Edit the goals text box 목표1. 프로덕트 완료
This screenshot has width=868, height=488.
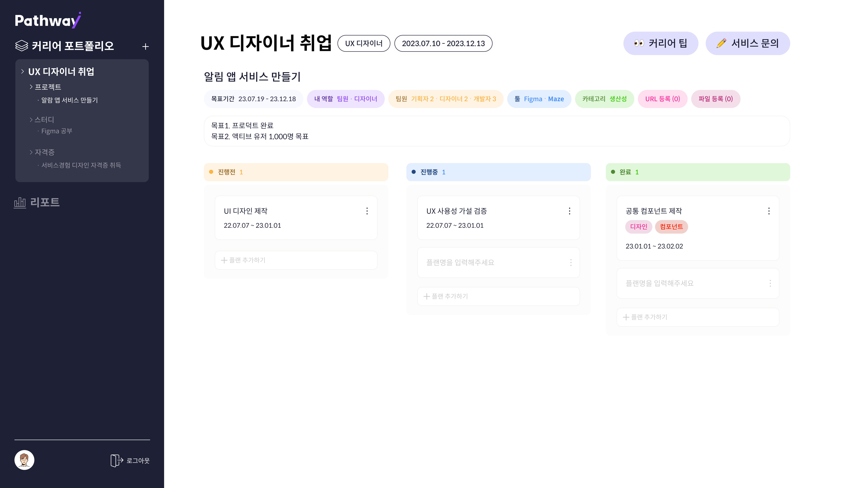point(497,131)
